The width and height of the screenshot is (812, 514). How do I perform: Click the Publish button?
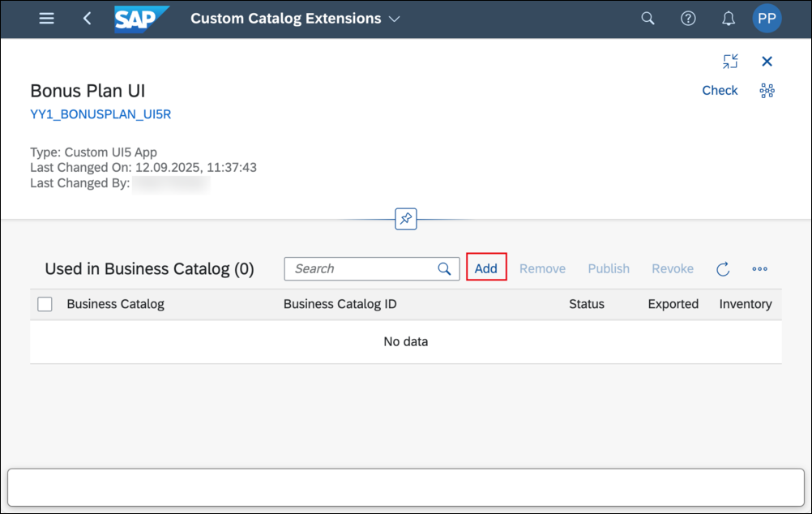click(609, 268)
